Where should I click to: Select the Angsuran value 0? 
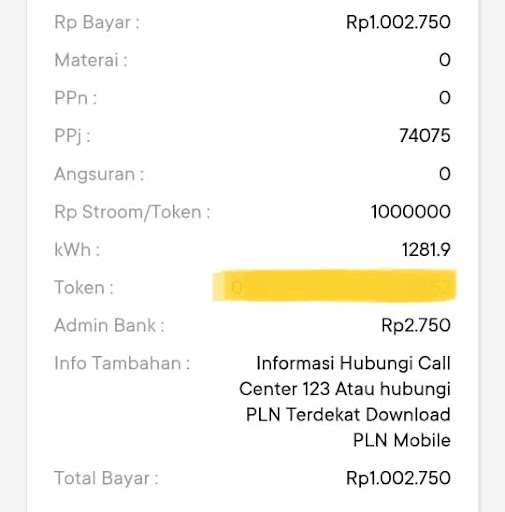(x=445, y=174)
